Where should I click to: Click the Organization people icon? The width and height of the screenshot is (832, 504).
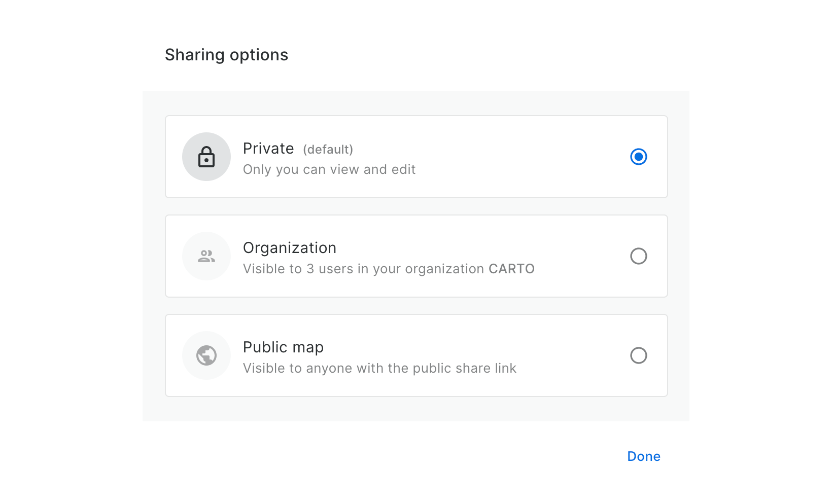pyautogui.click(x=206, y=256)
